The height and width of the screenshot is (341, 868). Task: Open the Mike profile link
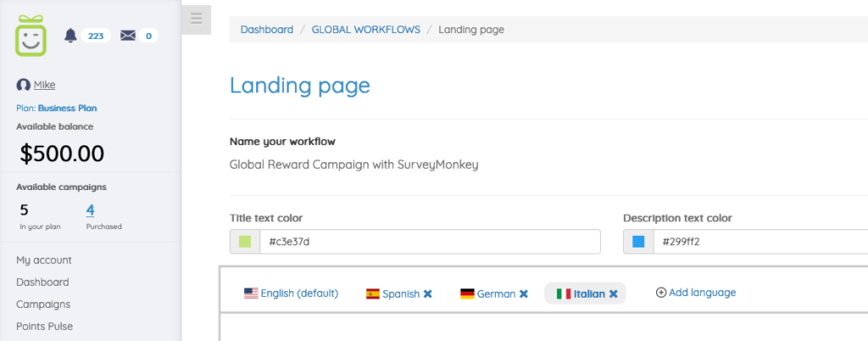click(44, 85)
